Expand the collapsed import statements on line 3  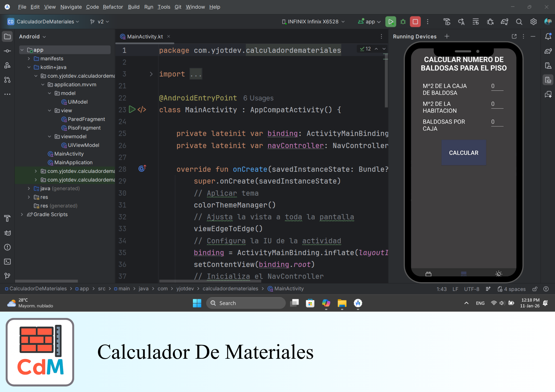[196, 74]
